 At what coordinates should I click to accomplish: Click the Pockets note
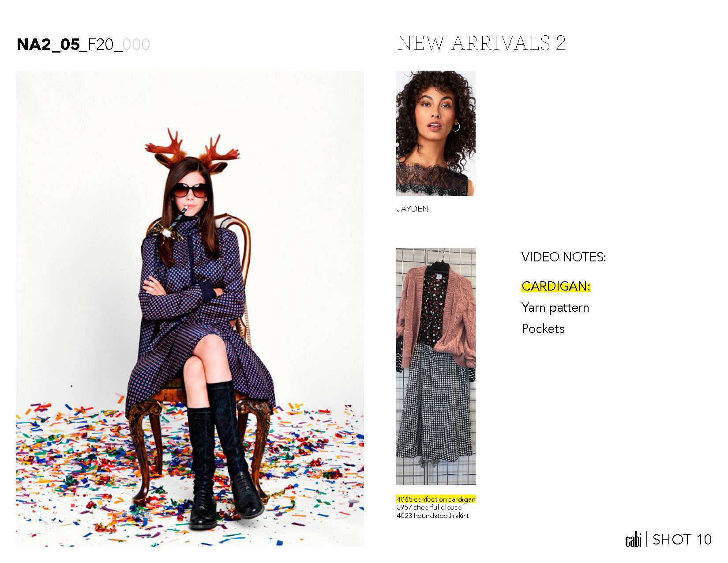click(x=543, y=329)
